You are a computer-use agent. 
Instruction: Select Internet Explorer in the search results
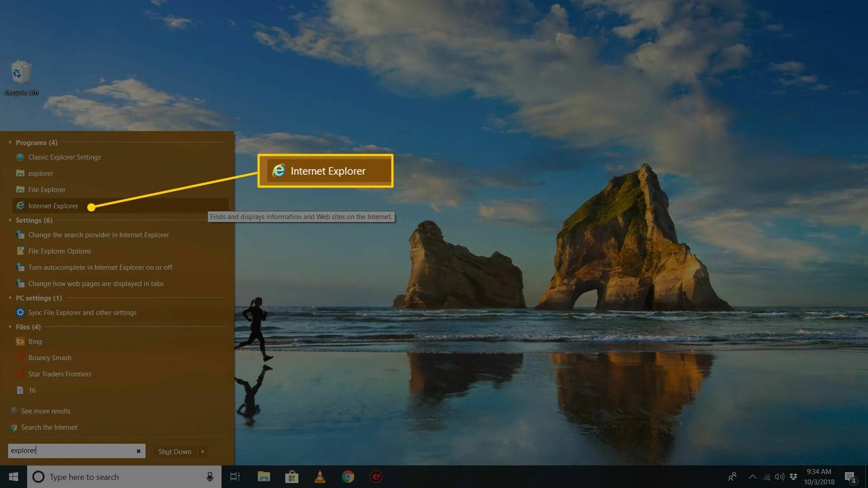point(53,206)
